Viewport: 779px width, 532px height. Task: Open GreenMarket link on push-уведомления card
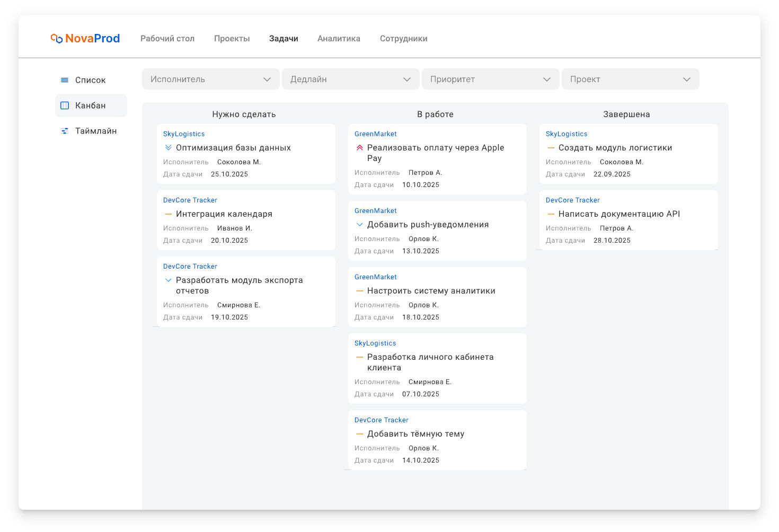(x=376, y=211)
